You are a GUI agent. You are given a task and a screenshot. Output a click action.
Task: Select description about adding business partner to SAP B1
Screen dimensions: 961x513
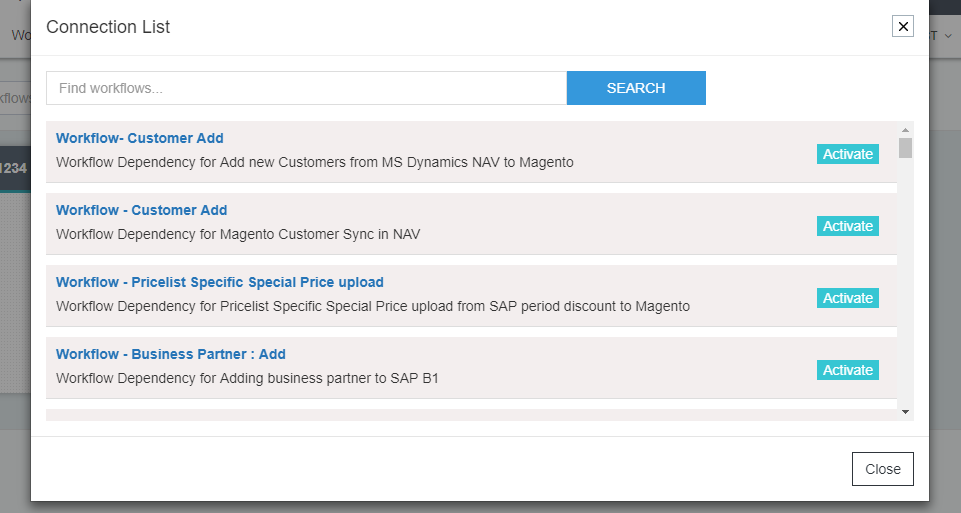(247, 378)
